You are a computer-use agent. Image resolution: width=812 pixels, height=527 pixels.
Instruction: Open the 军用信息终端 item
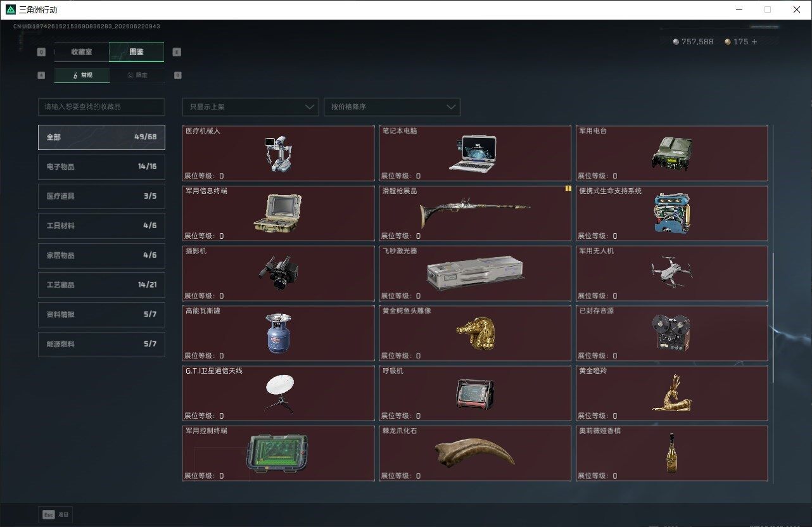(279, 213)
